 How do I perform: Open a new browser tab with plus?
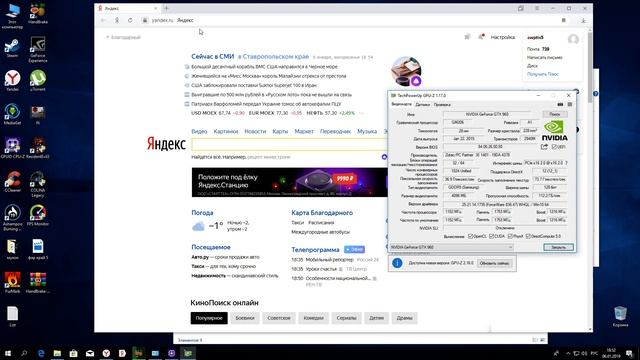166,8
